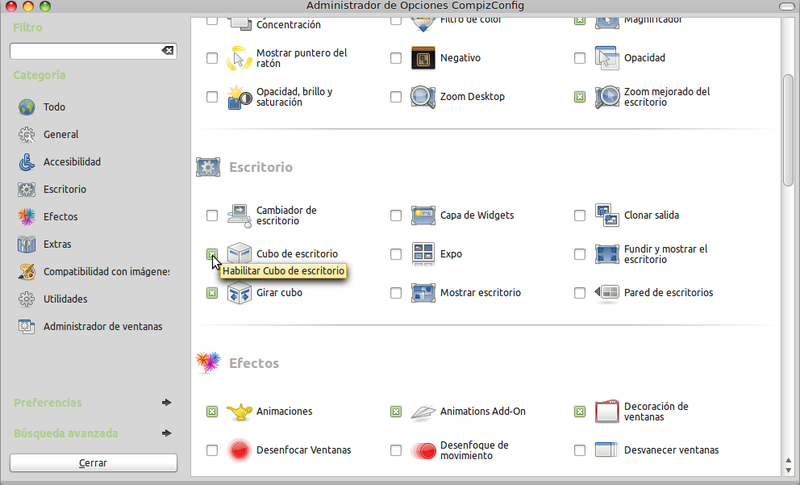
Task: Click the Cerrar button
Action: 93,463
